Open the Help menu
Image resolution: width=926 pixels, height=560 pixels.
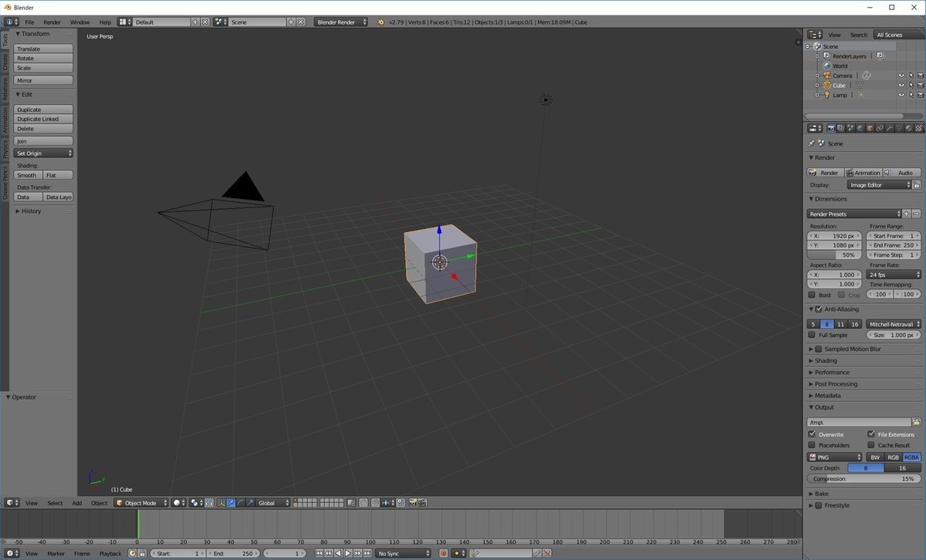105,22
